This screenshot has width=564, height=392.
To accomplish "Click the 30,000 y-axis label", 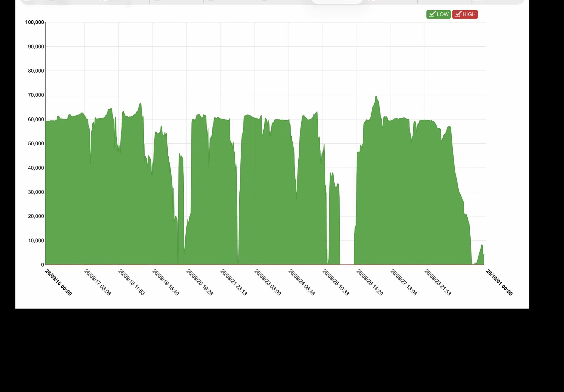I will 36,192.
